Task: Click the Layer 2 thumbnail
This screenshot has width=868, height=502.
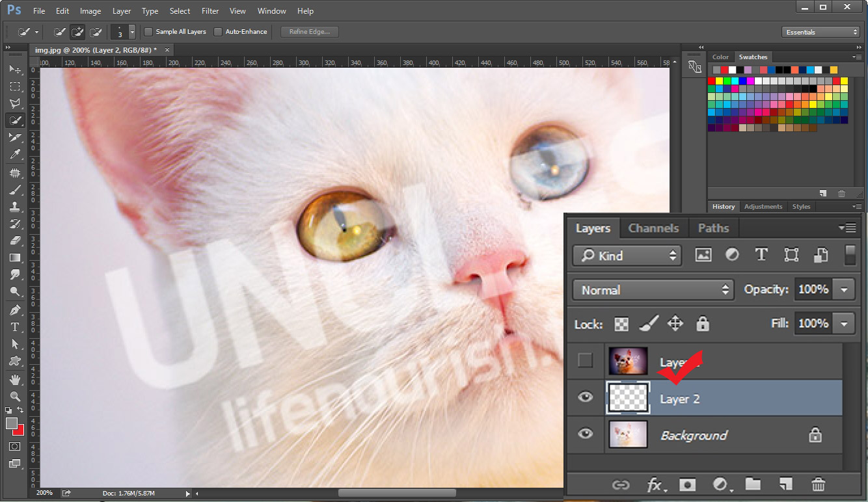Action: coord(628,397)
